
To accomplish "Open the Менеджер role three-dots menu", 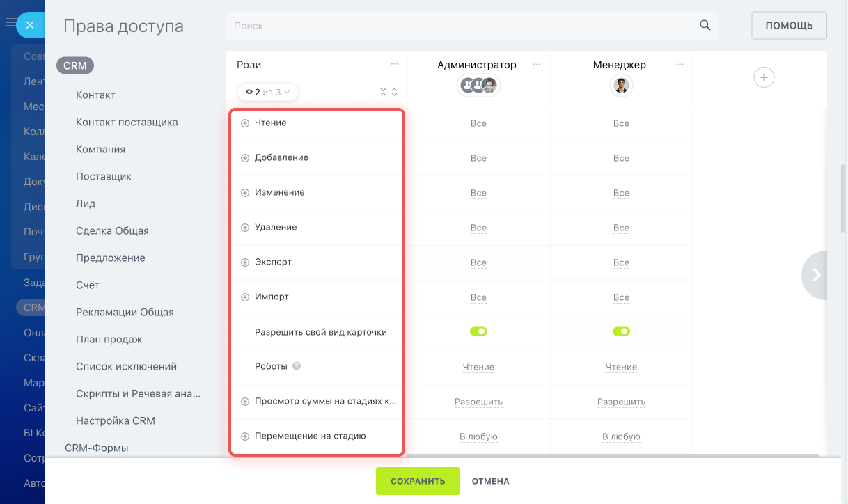I will [680, 64].
